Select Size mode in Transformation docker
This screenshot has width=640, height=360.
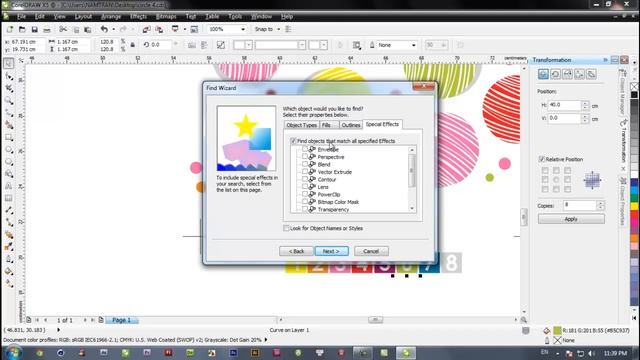coord(579,74)
